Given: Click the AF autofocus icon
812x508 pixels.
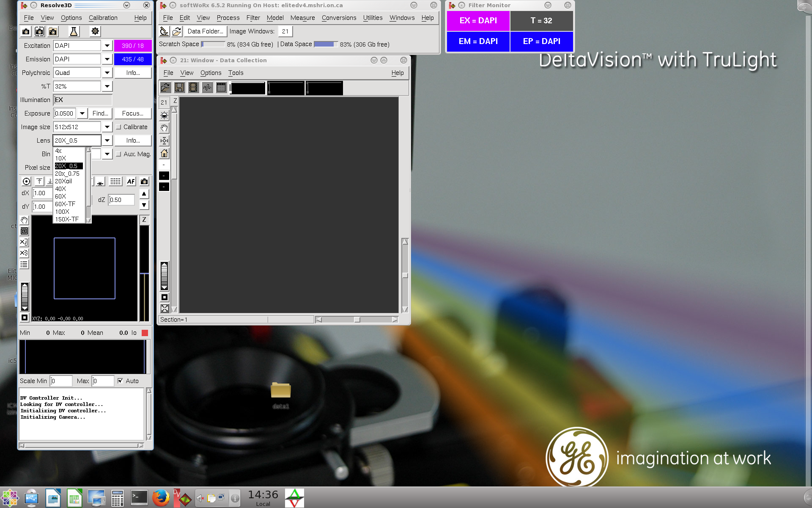Looking at the screenshot, I should (131, 182).
